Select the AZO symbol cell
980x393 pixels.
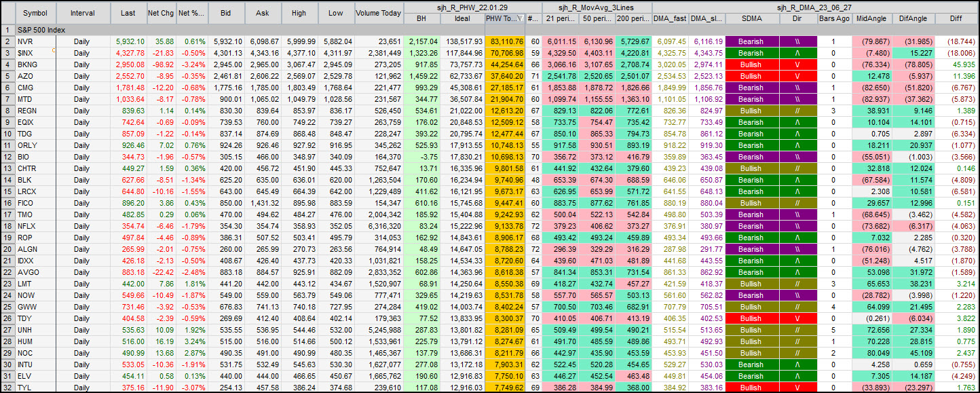(35, 76)
